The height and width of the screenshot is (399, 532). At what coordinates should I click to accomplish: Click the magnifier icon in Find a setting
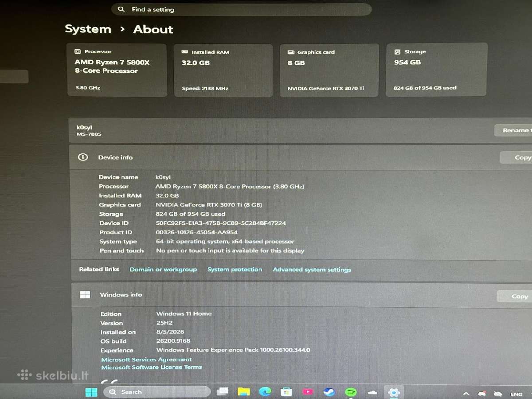click(121, 9)
